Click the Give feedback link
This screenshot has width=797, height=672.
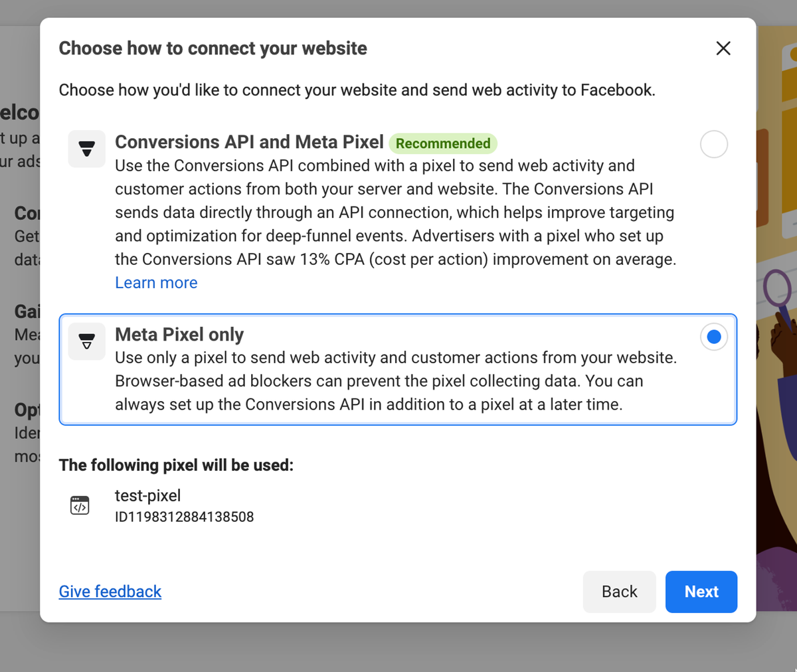[110, 592]
